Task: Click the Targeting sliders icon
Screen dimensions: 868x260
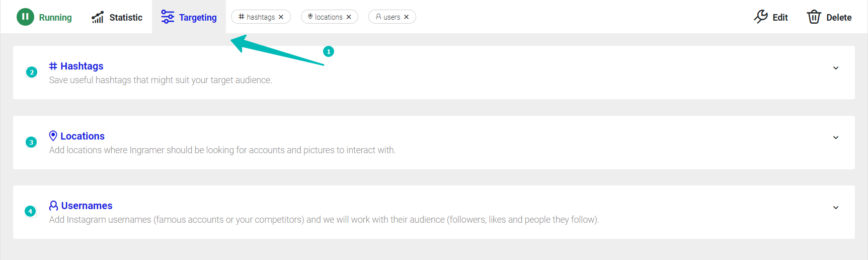Action: pos(168,17)
